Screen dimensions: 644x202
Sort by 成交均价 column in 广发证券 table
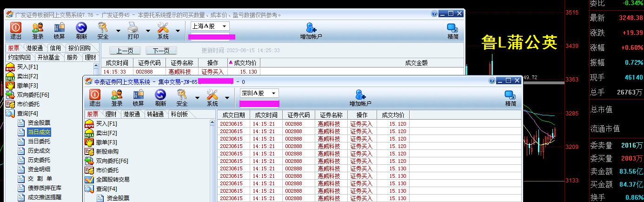[x=244, y=63]
